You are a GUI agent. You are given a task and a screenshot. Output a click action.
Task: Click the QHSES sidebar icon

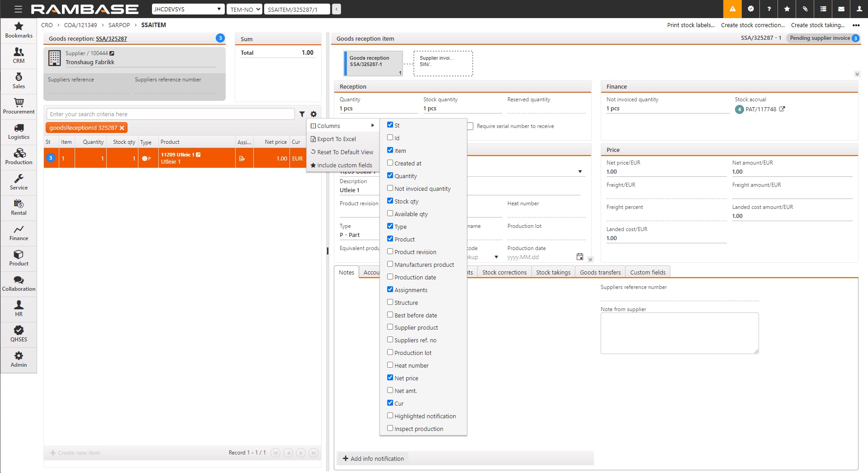[19, 334]
